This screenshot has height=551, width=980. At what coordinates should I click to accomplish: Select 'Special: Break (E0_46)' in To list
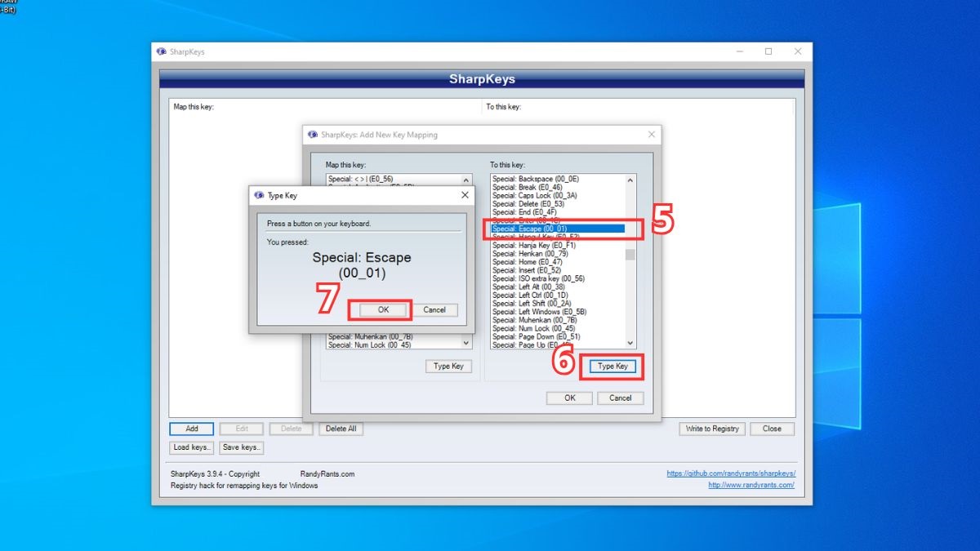tap(558, 187)
